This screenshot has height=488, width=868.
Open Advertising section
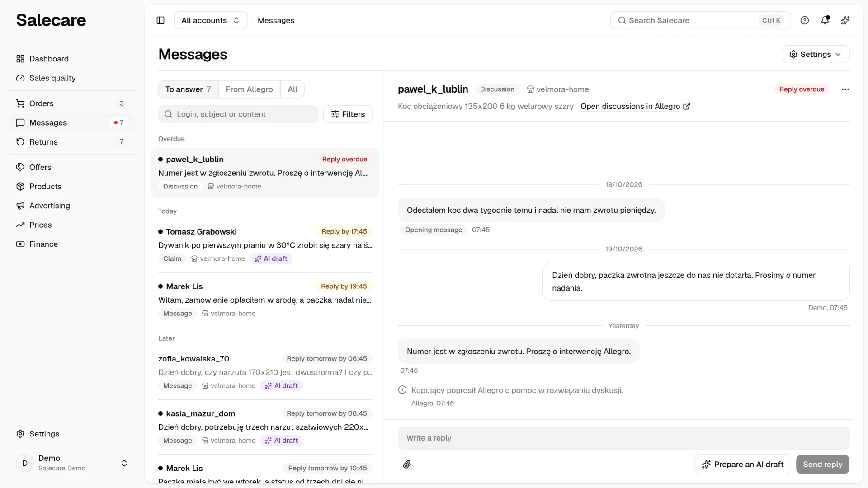coord(72,206)
